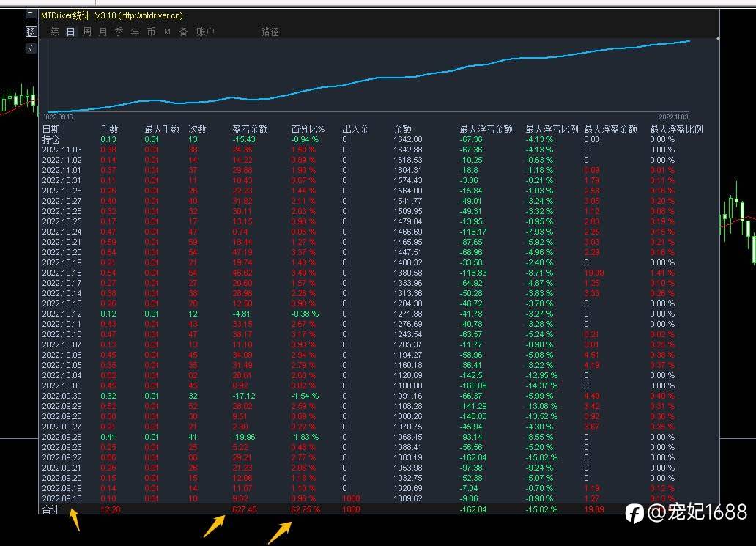
Task: Click the 日期 column header
Action: pos(51,129)
